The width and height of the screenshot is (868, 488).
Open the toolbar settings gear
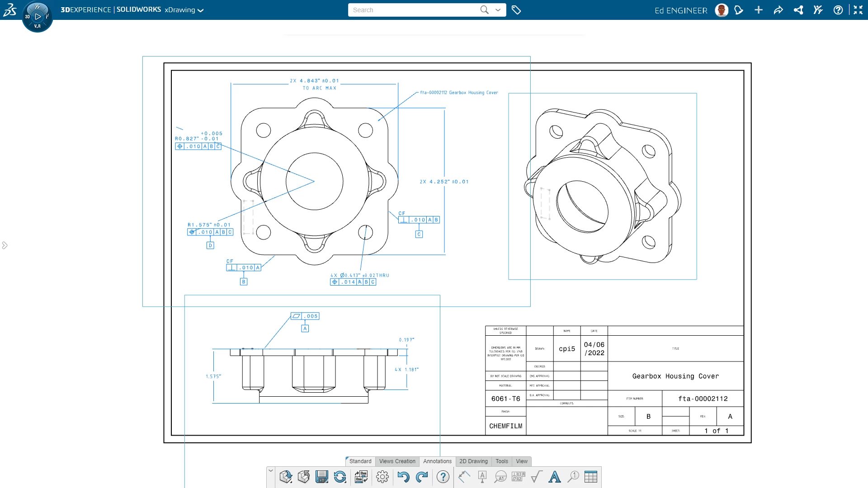(382, 477)
